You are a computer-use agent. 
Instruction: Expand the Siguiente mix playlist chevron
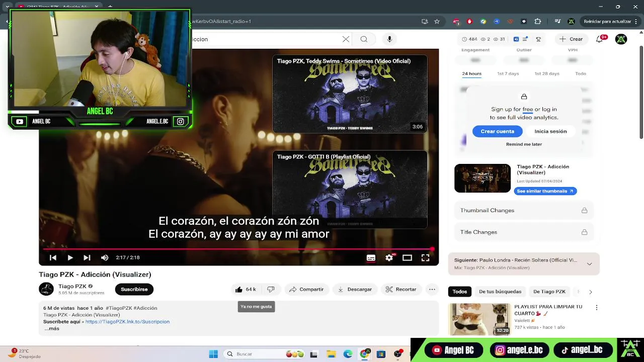(x=589, y=263)
